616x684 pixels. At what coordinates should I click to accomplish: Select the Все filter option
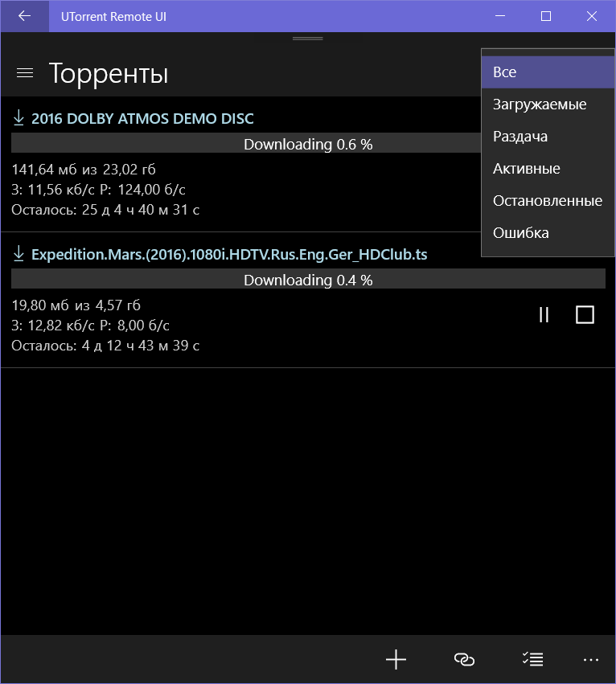[548, 72]
